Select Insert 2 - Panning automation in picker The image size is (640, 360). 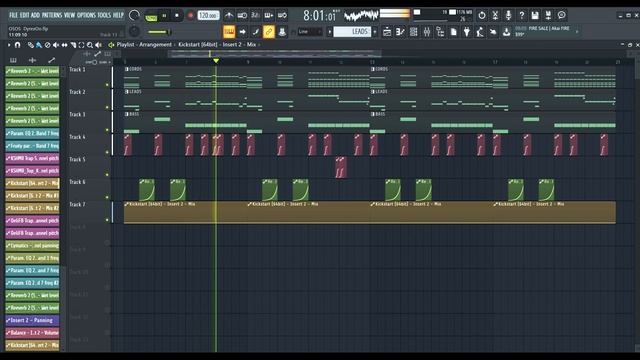32,320
